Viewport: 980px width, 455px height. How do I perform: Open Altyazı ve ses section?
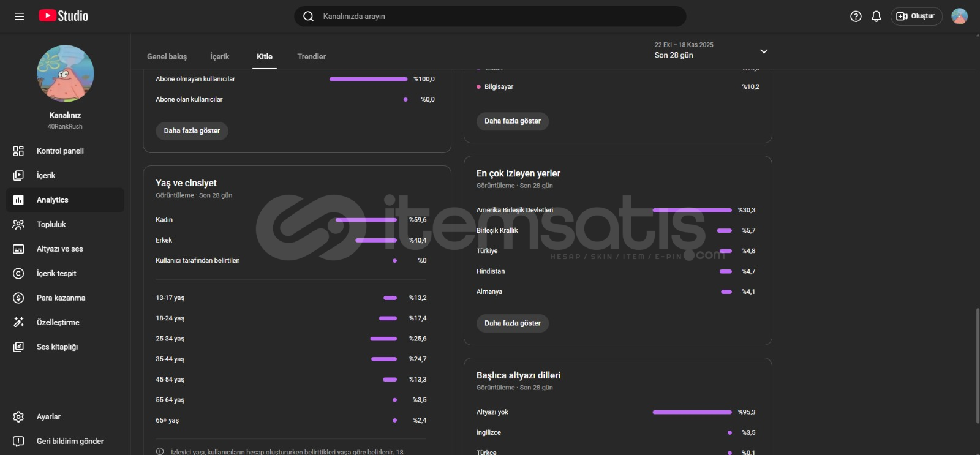pos(59,249)
